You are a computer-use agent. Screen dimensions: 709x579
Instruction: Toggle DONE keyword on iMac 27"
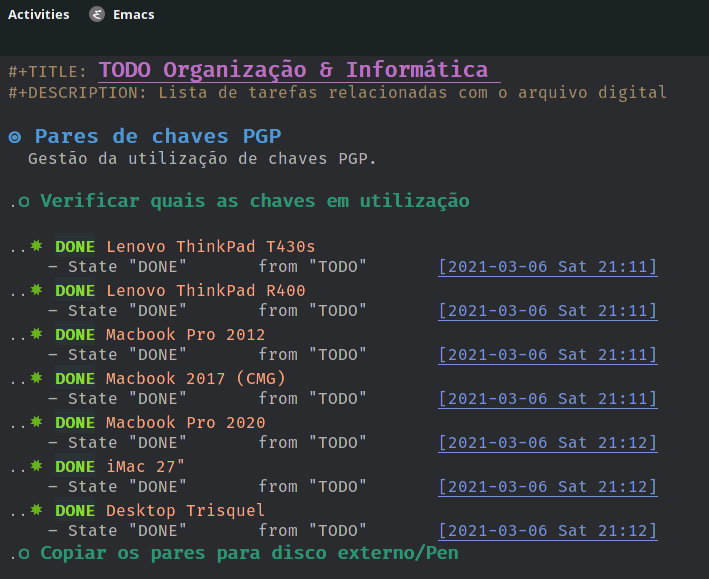coord(75,466)
